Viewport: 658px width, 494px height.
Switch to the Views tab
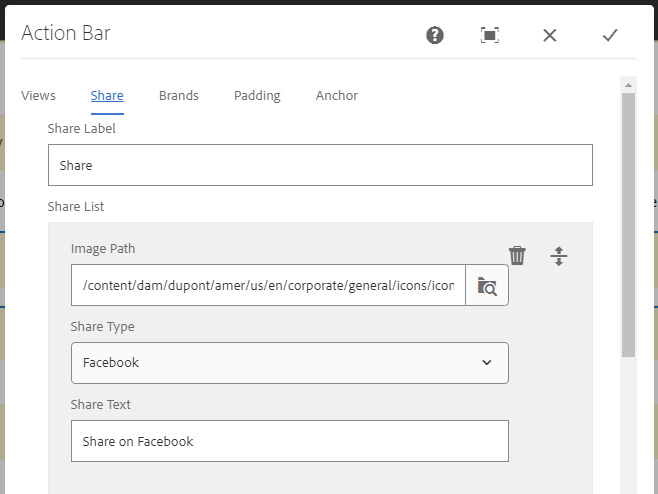[38, 96]
